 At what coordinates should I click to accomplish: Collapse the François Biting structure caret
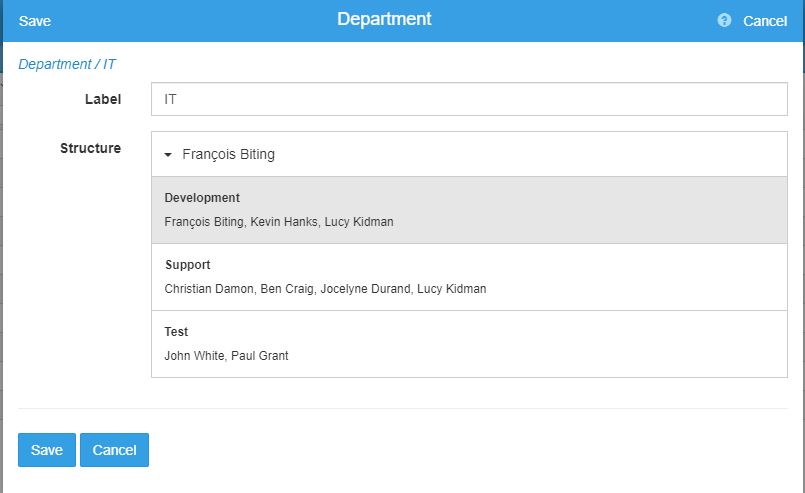(x=168, y=155)
